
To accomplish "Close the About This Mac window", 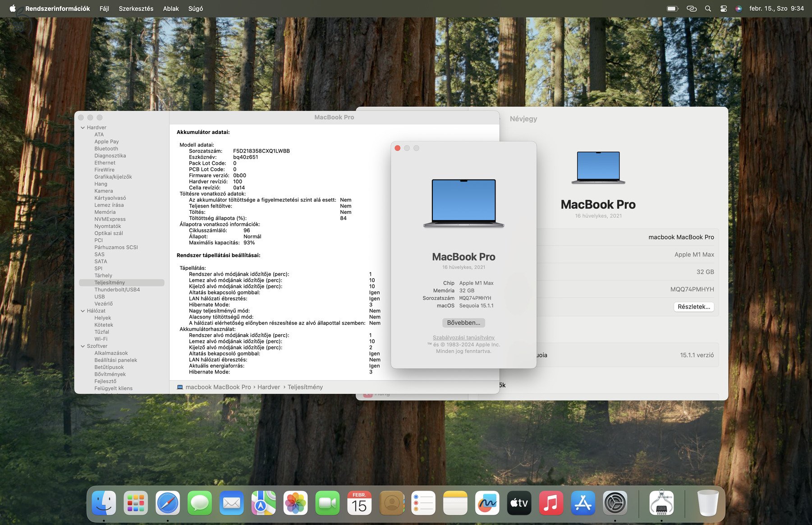I will point(398,148).
